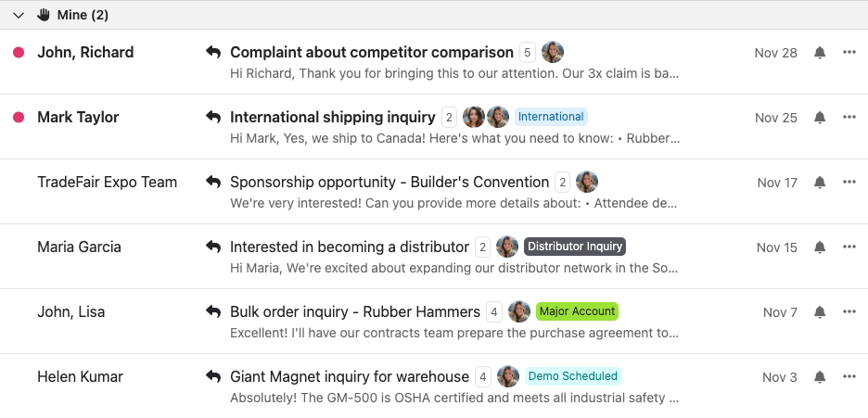Select the International tag label

551,117
